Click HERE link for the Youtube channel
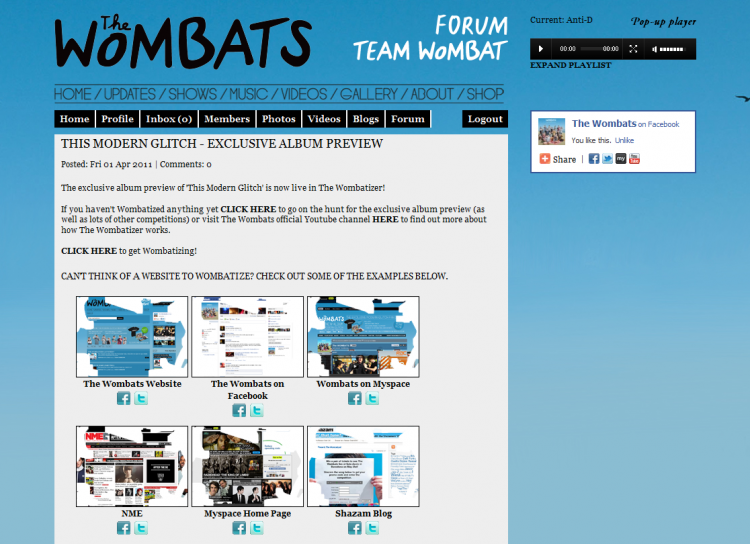 point(385,219)
